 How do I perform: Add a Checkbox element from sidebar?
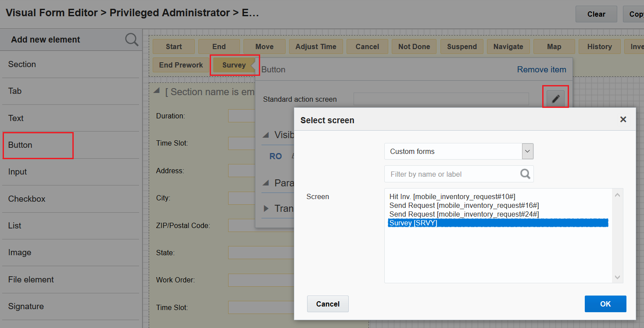27,199
